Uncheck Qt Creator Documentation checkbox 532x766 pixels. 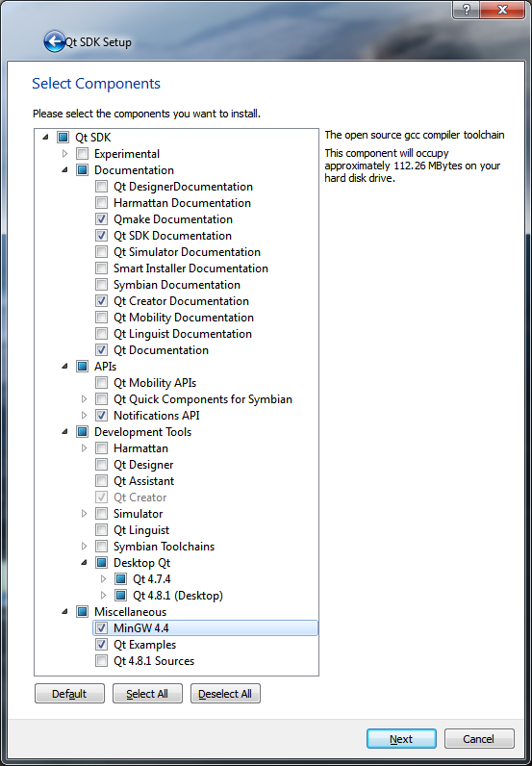pyautogui.click(x=101, y=301)
